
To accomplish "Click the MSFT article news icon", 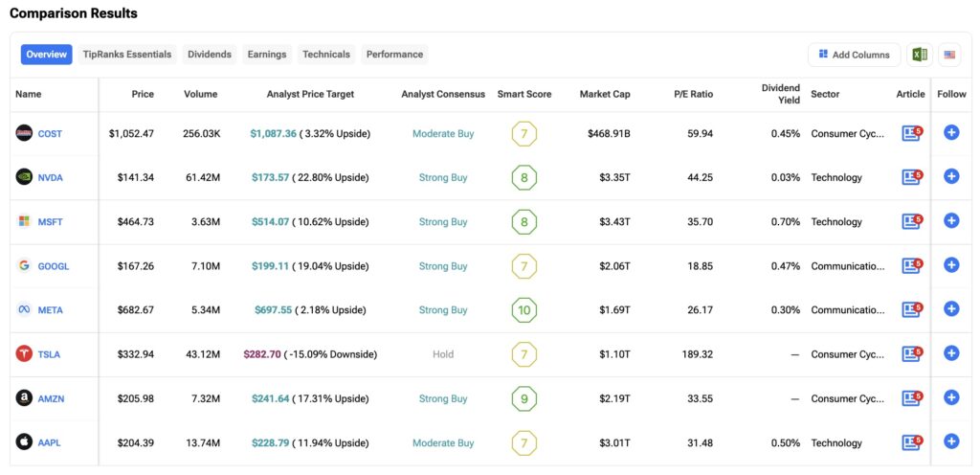I will coord(910,221).
